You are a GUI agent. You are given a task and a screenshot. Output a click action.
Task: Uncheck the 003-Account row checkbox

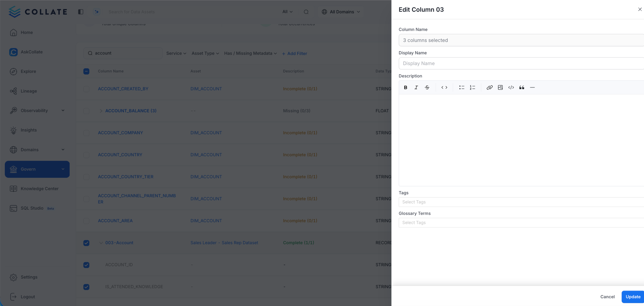point(86,243)
